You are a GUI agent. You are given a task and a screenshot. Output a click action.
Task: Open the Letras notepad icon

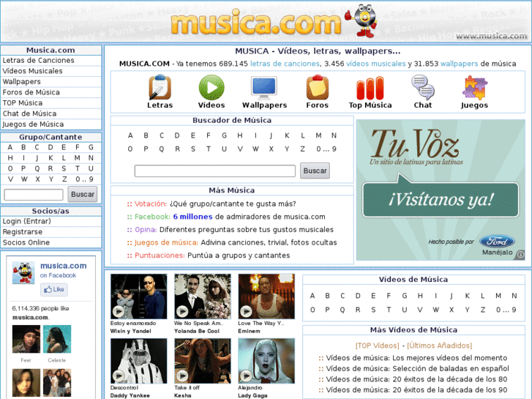(x=160, y=87)
